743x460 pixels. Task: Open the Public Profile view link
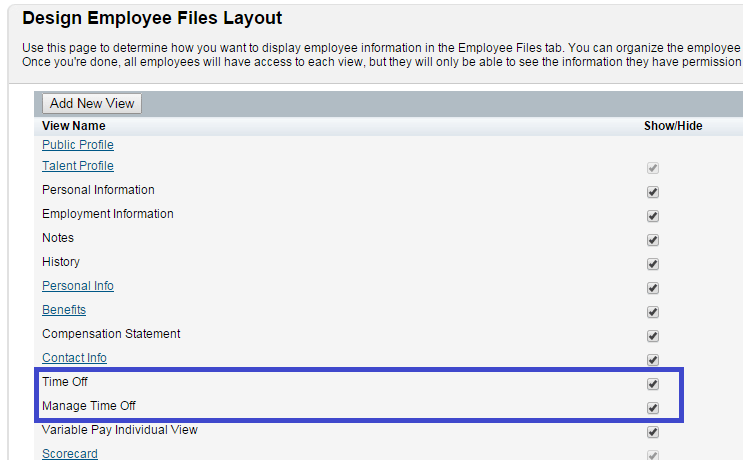(x=78, y=145)
